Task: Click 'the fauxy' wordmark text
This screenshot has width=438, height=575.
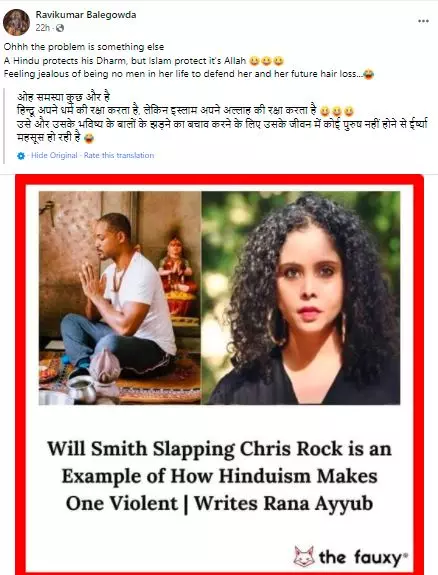Action: 363,557
